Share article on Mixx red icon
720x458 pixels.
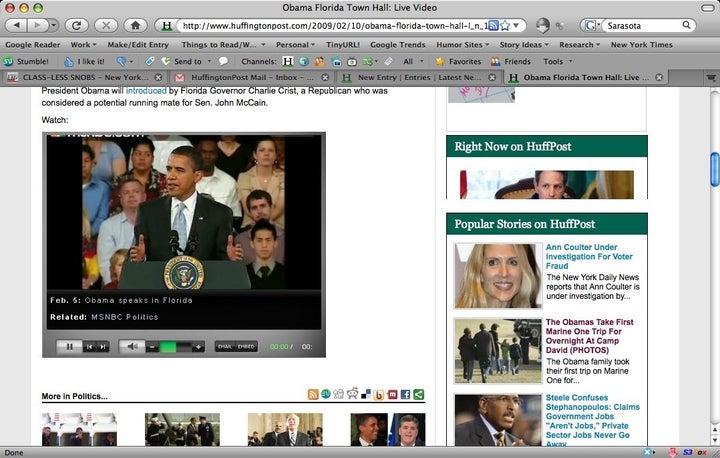392,394
